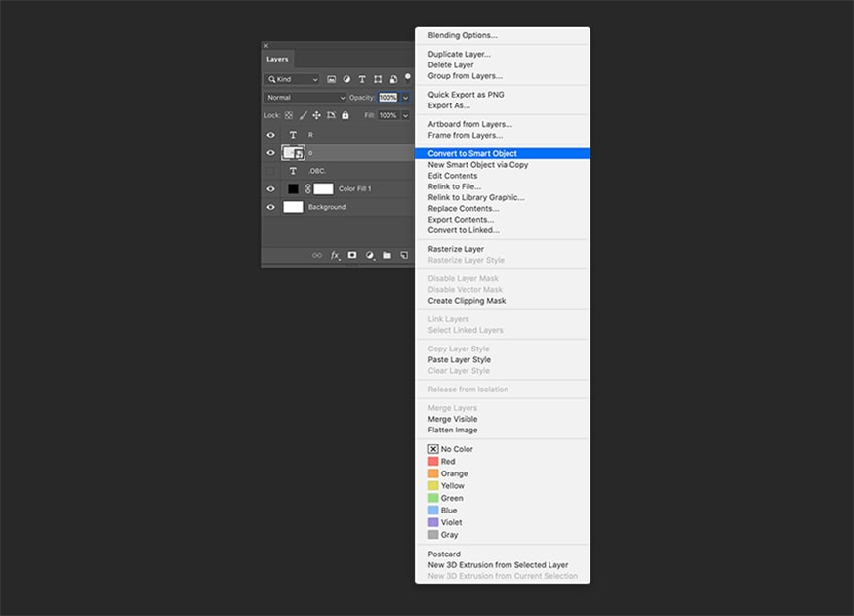The width and height of the screenshot is (854, 616).
Task: Open the Kind filter type dropdown
Action: 293,79
